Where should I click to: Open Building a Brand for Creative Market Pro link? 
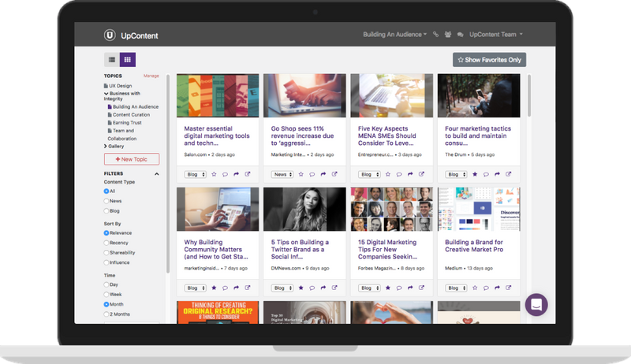[x=474, y=246]
